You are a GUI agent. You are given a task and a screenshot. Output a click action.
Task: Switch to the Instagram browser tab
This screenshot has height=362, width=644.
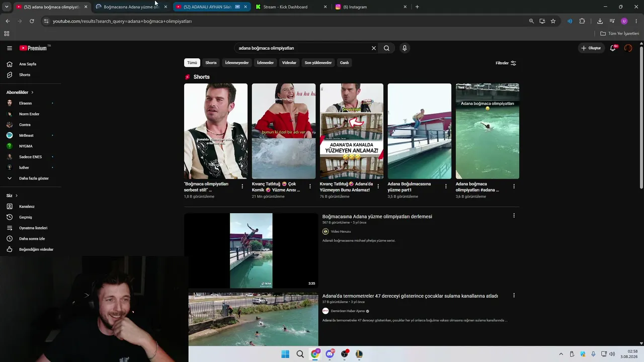coord(371,7)
